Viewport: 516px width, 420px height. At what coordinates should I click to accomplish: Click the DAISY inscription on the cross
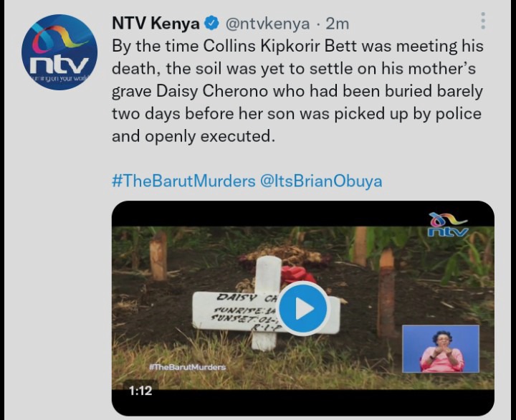236,297
